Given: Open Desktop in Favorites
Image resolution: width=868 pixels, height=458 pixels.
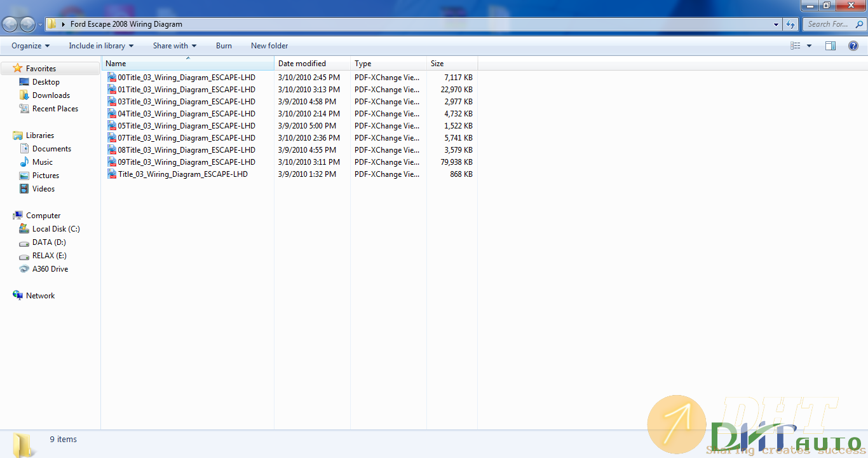Looking at the screenshot, I should click(x=46, y=82).
